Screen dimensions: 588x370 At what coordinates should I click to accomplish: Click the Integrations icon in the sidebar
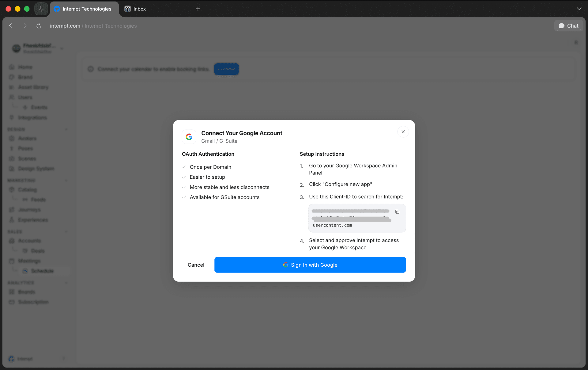(x=12, y=118)
